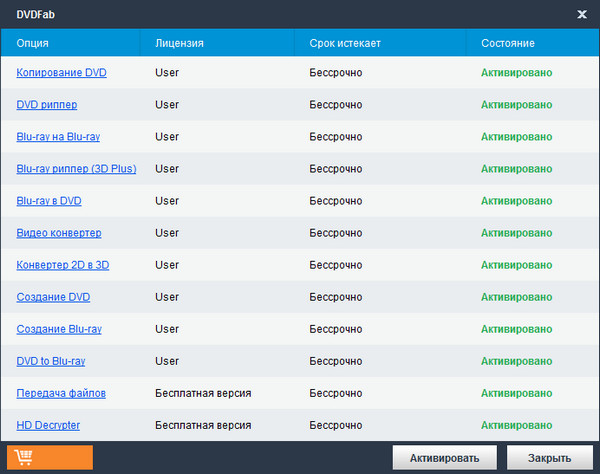
Task: Close the DVDFab license dialog with X
Action: pyautogui.click(x=581, y=14)
